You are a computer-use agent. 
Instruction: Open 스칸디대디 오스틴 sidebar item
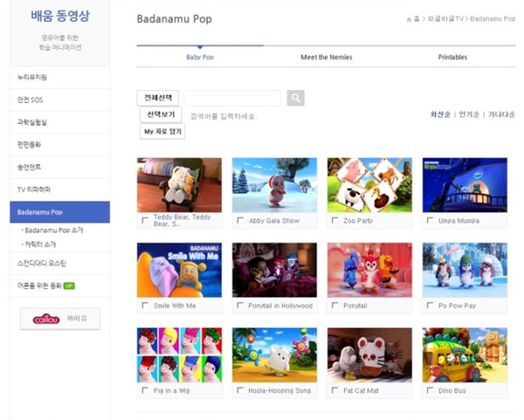[x=59, y=264]
